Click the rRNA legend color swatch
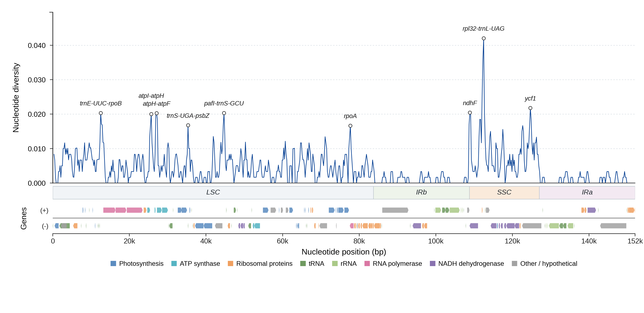Viewport: 644px width, 313px height. coord(335,264)
